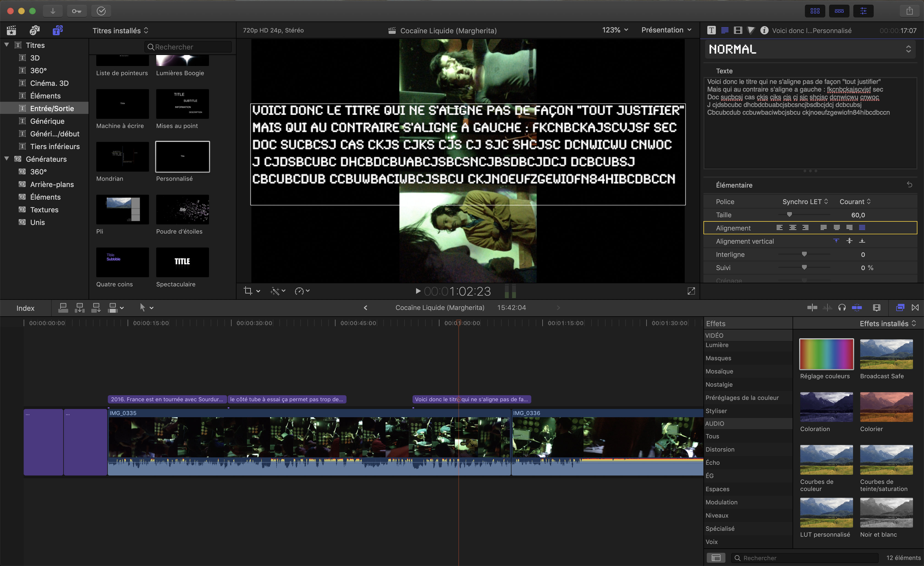Reset the Élémentaire section parameters
This screenshot has width=924, height=566.
(909, 185)
